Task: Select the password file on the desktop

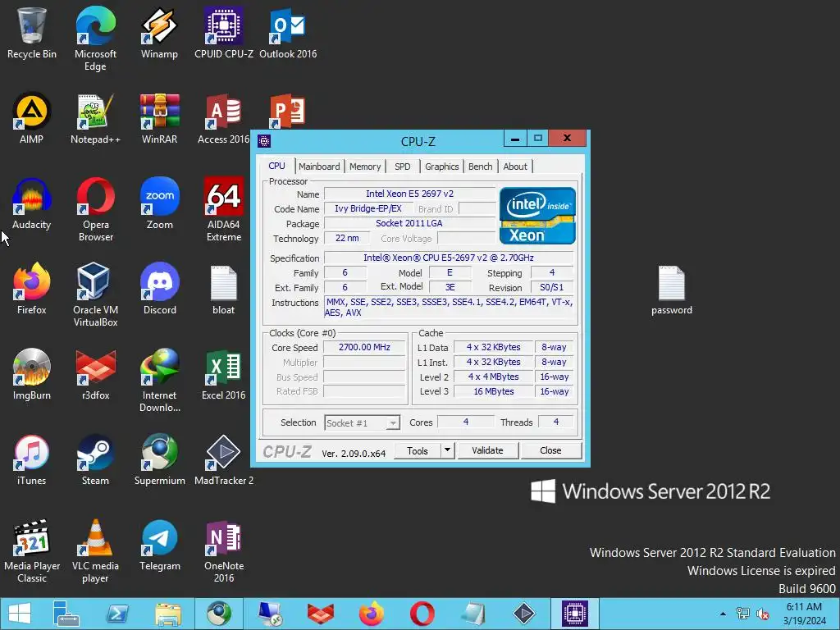Action: [x=671, y=290]
